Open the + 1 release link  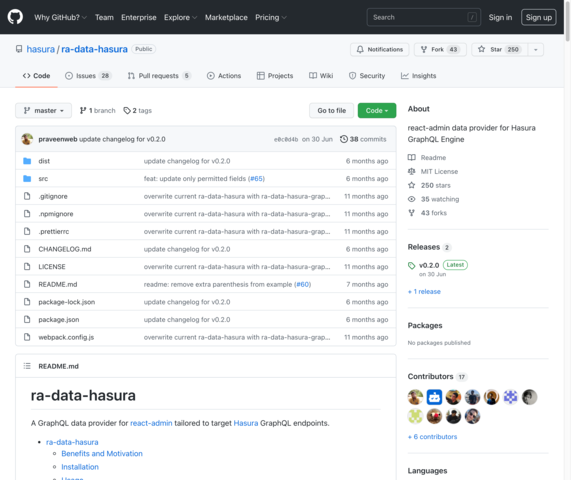(x=424, y=291)
